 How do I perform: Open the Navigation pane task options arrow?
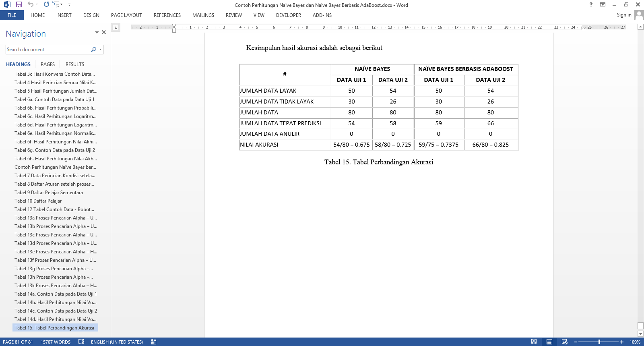point(97,32)
